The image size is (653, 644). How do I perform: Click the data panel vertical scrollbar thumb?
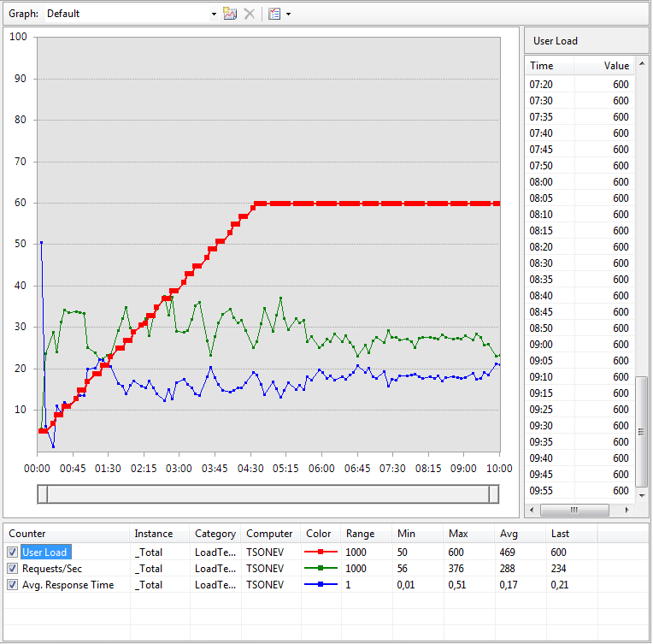click(x=642, y=431)
